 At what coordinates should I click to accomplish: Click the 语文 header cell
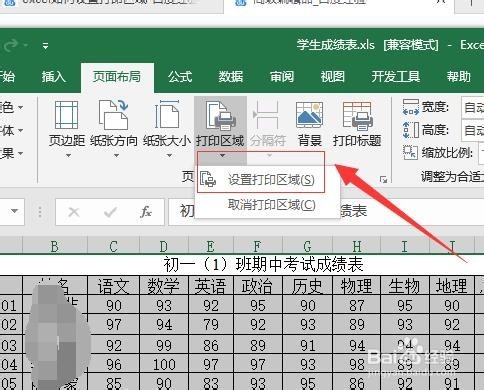click(113, 286)
